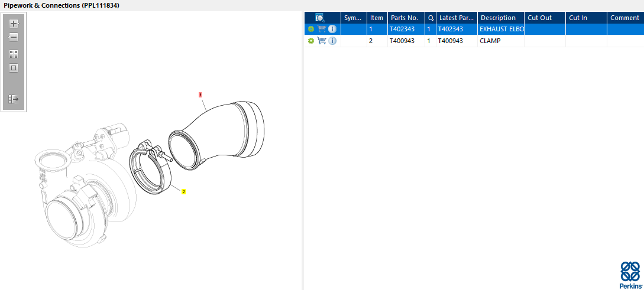
Task: Select the T400943 cell under Parts No.
Action: click(406, 41)
